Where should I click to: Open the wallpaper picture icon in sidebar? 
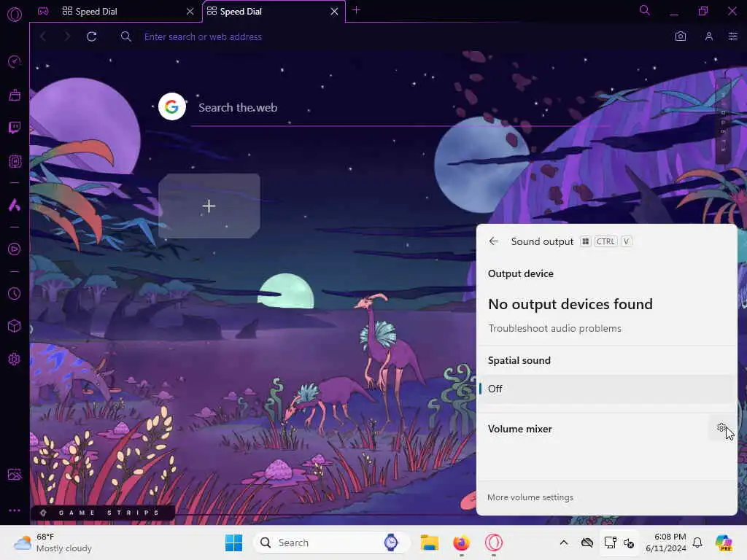point(15,474)
